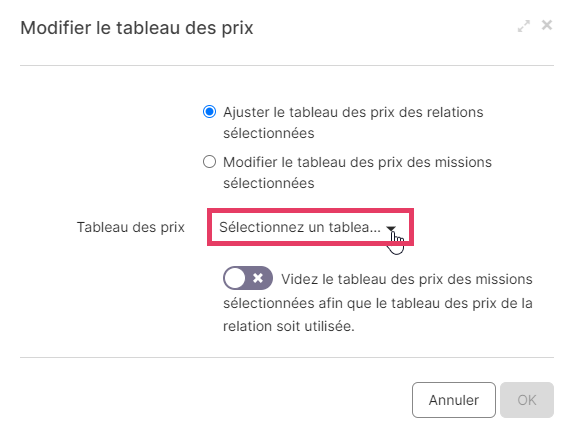The height and width of the screenshot is (428, 575).
Task: Open the Sélectionnez un tableau dropdown
Action: coord(310,227)
